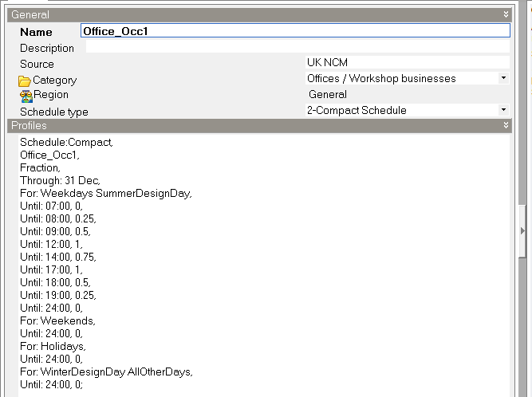The width and height of the screenshot is (532, 397).
Task: Collapse the Profiles section header
Action: (506, 125)
